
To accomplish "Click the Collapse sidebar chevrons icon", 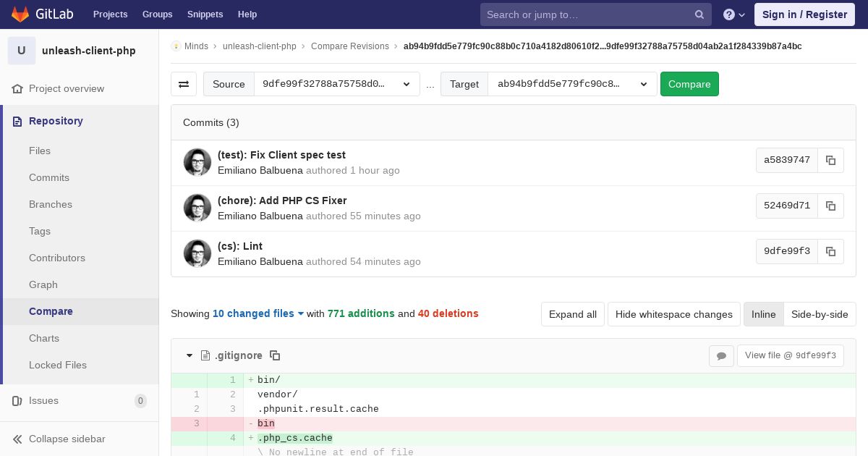I will (x=17, y=439).
